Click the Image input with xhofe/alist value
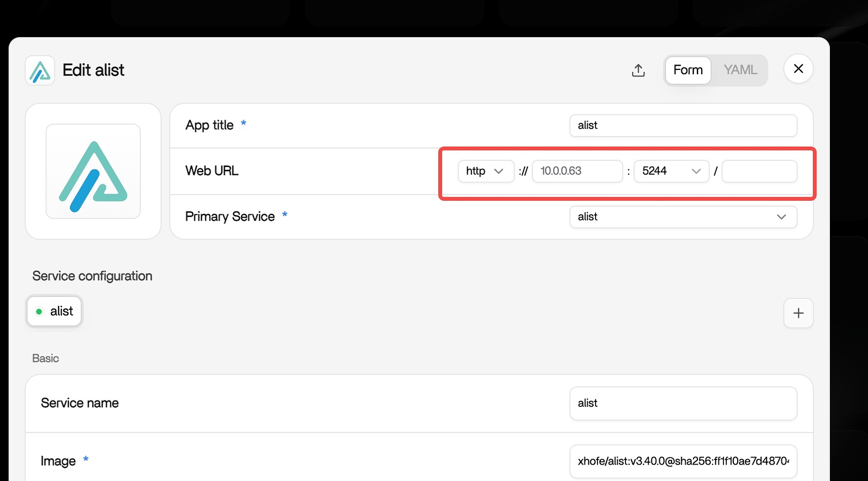 pyautogui.click(x=683, y=461)
